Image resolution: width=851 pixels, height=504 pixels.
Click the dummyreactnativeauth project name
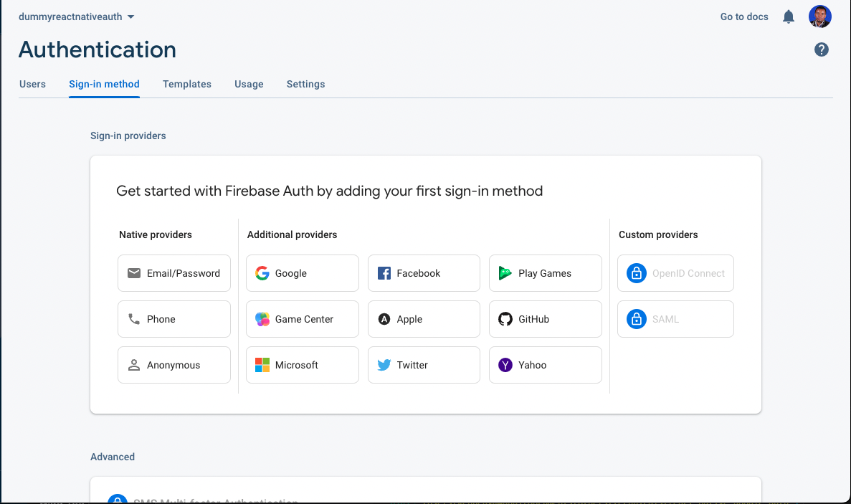tap(70, 16)
